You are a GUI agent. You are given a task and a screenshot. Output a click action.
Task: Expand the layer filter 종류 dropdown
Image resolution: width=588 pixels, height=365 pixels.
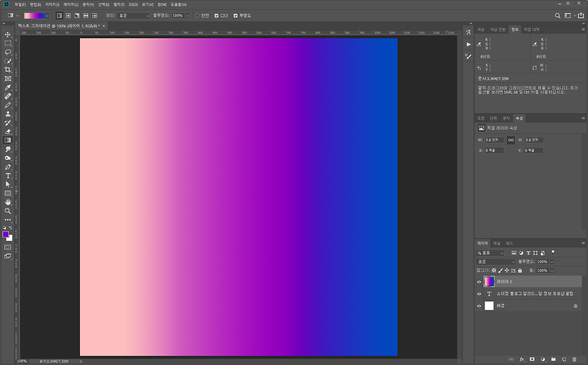pos(491,253)
